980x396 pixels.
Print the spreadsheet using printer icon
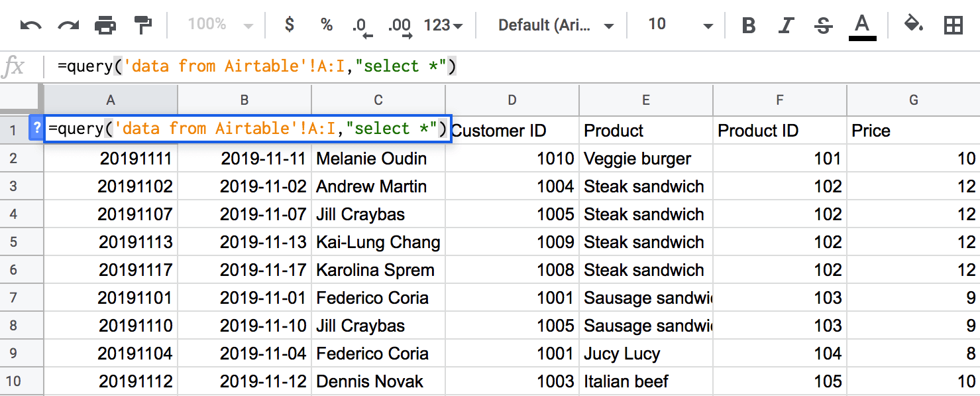pyautogui.click(x=105, y=26)
